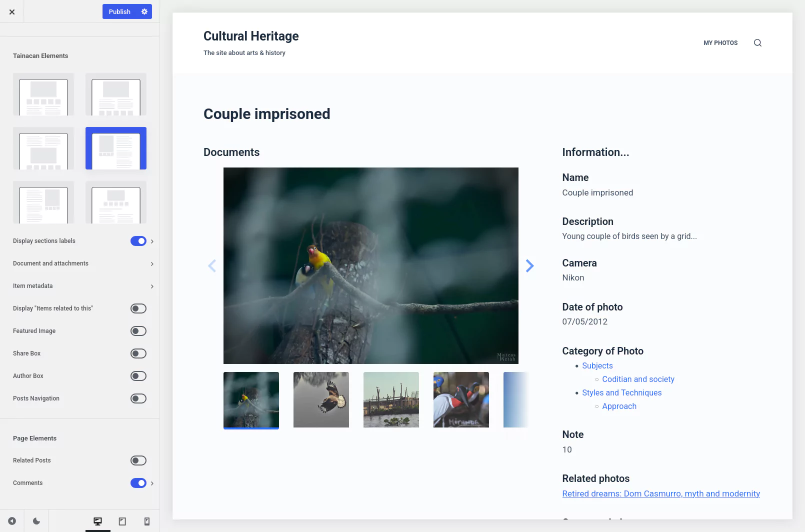This screenshot has height=532, width=805.
Task: Open the Subjects category link
Action: [597, 366]
